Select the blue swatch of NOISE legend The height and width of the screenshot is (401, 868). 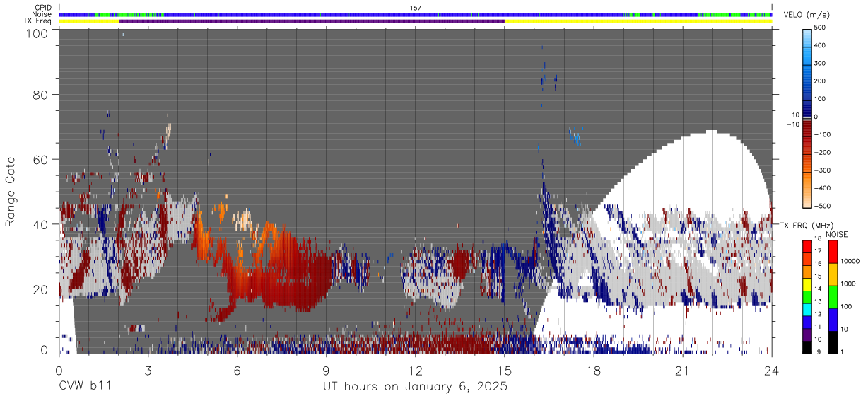click(832, 319)
